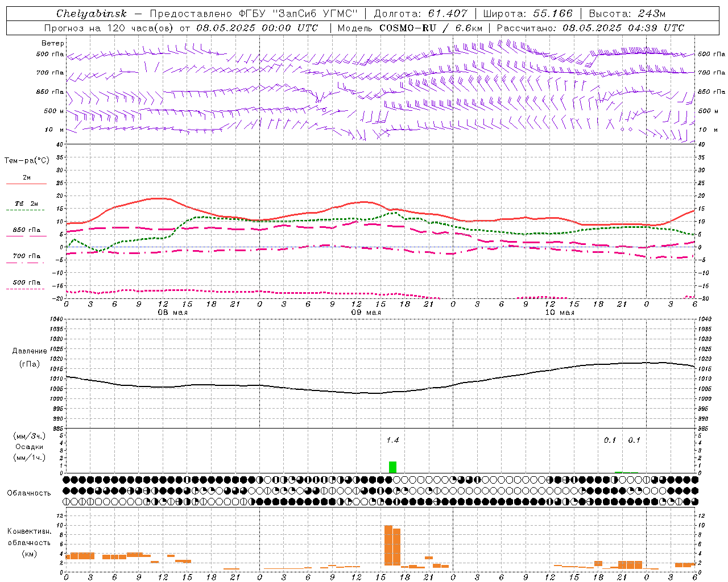Click the Высота: 243м value
The width and height of the screenshot is (728, 582).
point(627,14)
